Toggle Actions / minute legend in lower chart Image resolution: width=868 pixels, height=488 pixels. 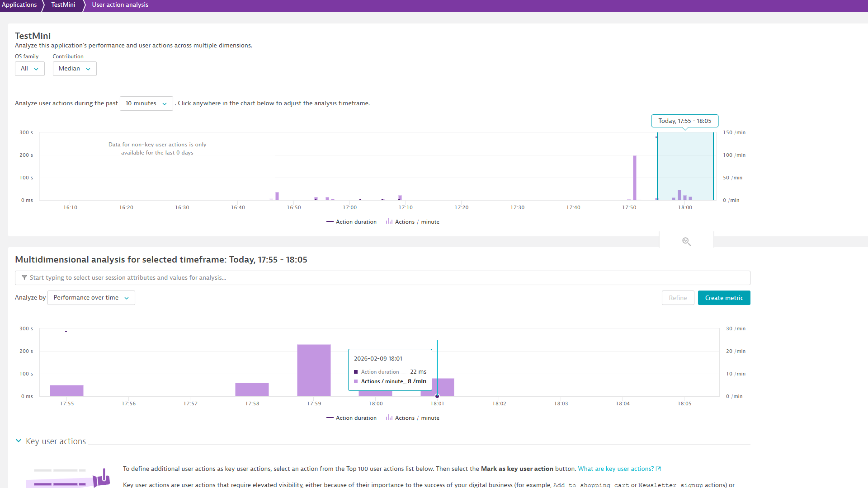tap(412, 418)
